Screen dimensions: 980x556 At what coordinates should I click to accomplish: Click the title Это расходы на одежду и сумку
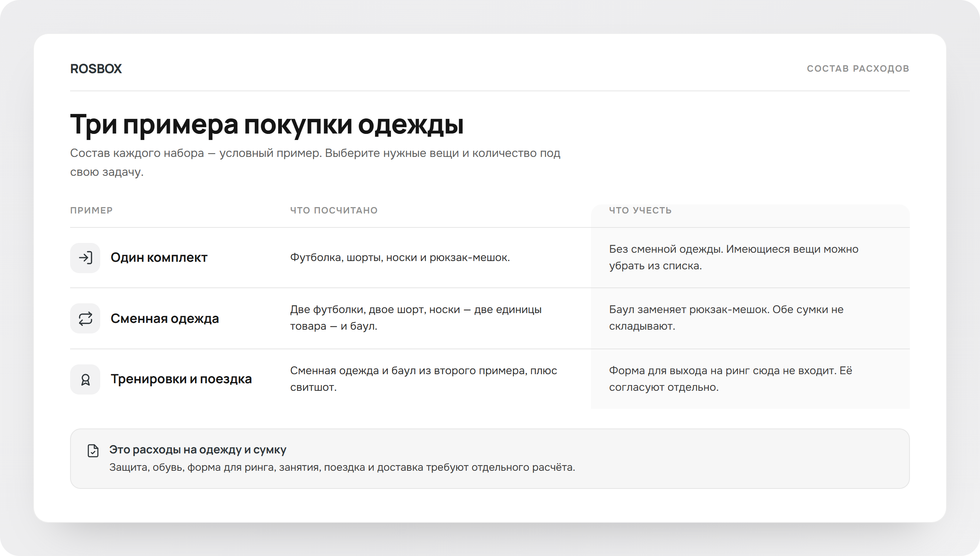pyautogui.click(x=198, y=450)
